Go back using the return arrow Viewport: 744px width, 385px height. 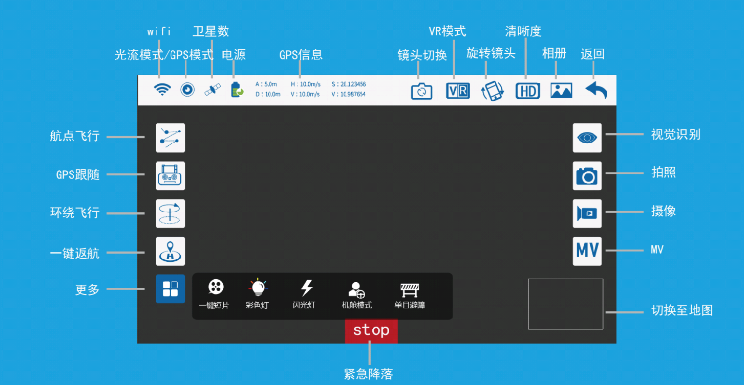(x=596, y=90)
